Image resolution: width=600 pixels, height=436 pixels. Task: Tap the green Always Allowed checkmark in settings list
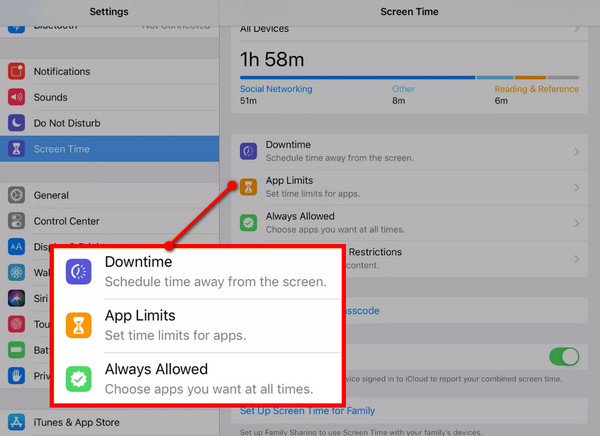tap(248, 223)
